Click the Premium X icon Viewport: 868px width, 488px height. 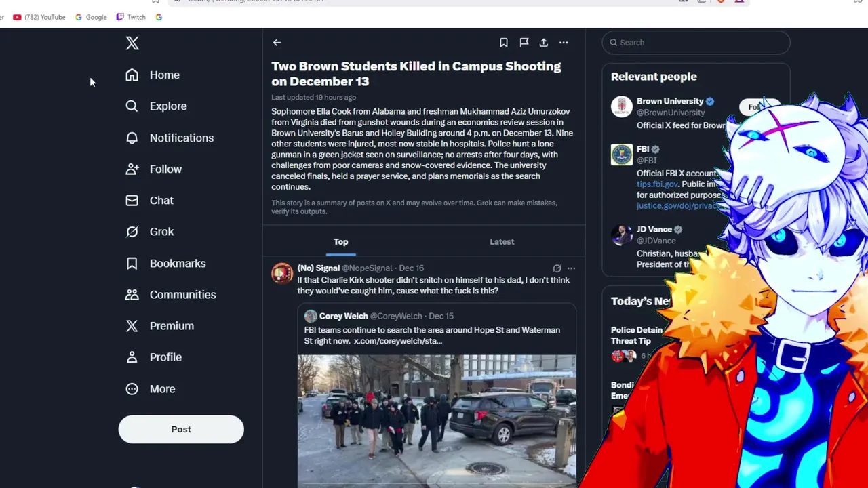tap(132, 325)
